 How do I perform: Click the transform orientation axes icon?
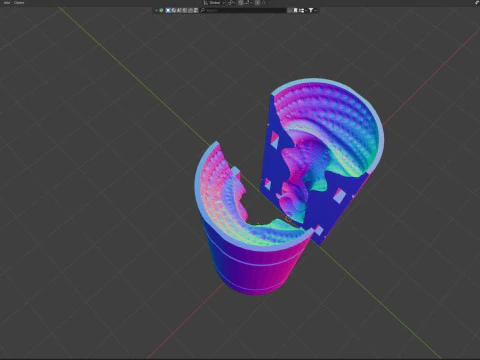pyautogui.click(x=206, y=3)
